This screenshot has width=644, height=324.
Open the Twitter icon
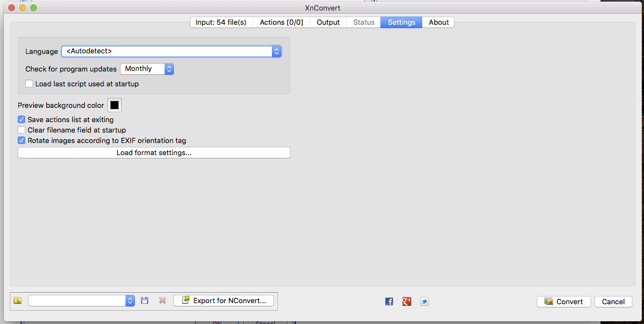coord(424,301)
